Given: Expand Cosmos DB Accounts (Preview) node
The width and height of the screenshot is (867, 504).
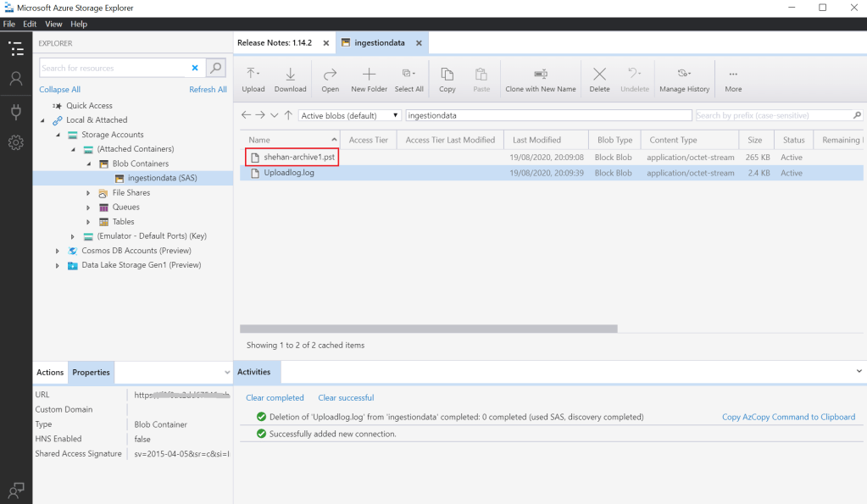Looking at the screenshot, I should click(58, 251).
